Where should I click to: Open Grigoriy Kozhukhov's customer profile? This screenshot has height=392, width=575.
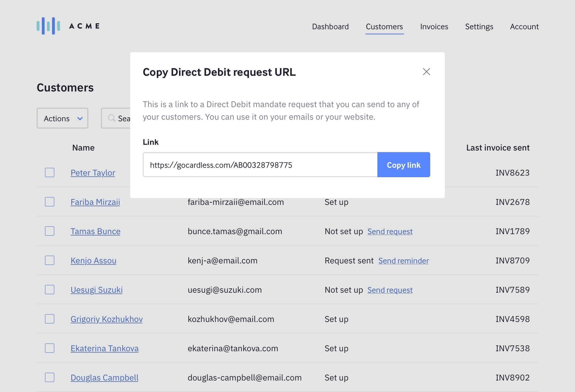[x=106, y=319]
